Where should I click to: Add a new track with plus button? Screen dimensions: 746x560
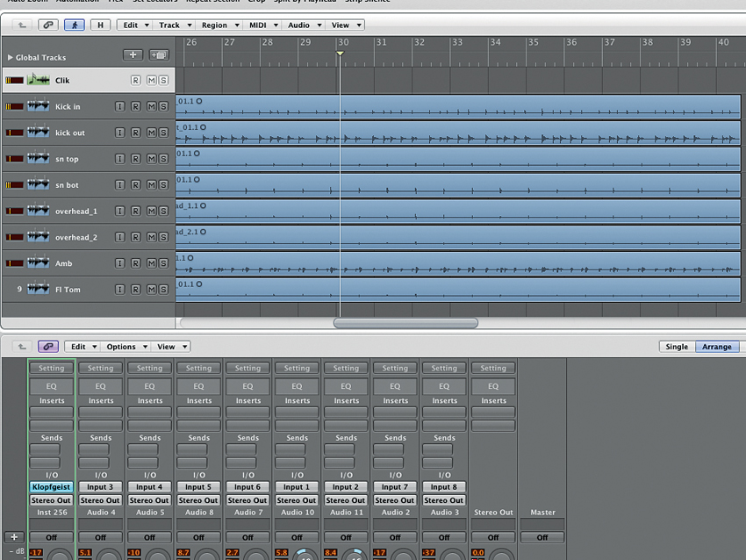133,55
